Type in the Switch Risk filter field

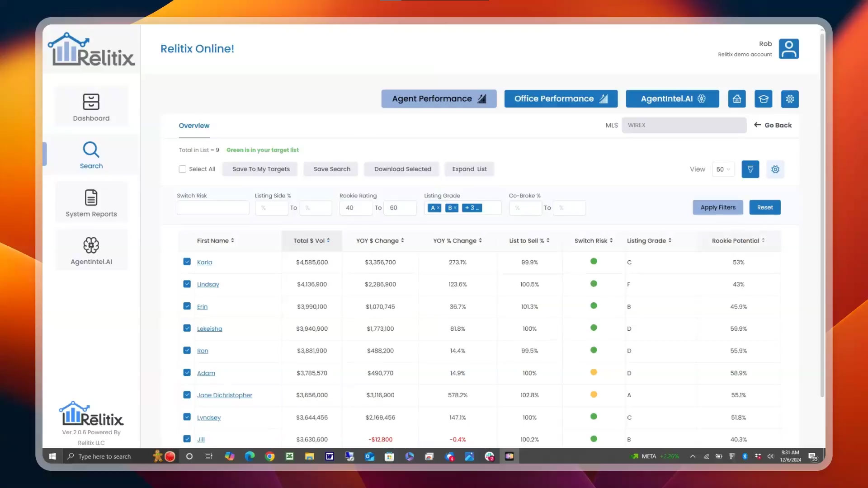click(212, 208)
